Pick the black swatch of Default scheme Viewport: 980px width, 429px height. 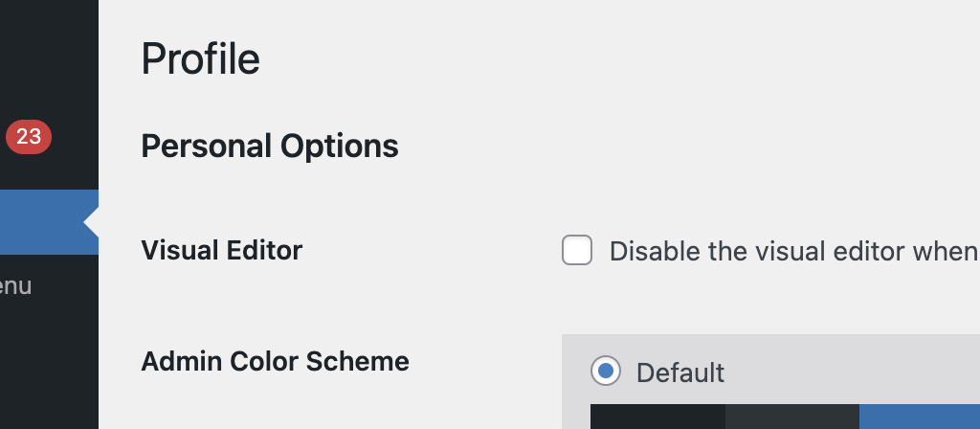[x=657, y=417]
